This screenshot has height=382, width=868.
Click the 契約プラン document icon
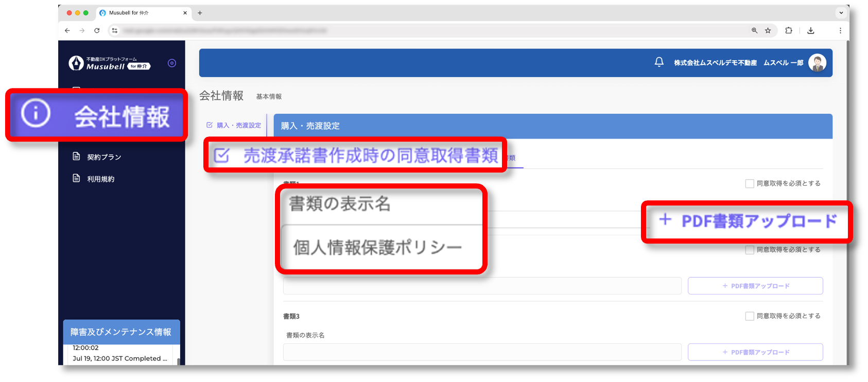tap(76, 157)
